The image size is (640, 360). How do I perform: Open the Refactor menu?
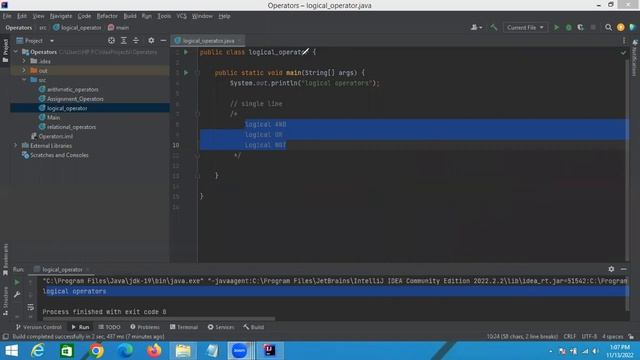(107, 16)
